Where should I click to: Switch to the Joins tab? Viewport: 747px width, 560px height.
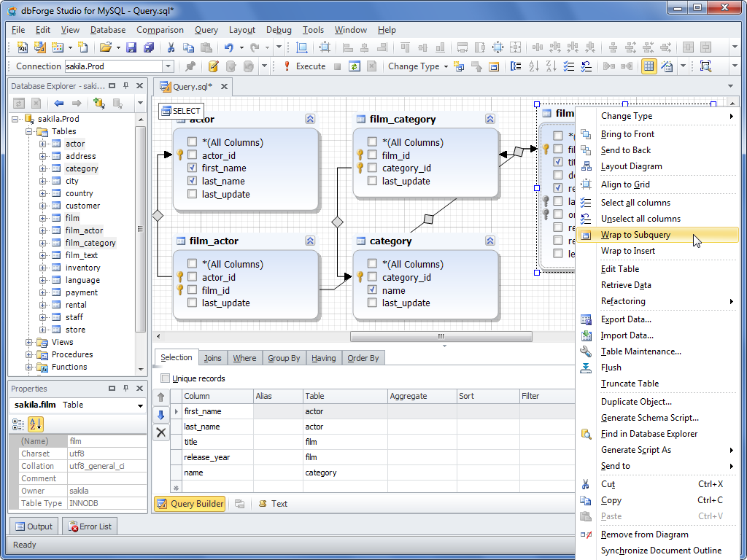(212, 358)
